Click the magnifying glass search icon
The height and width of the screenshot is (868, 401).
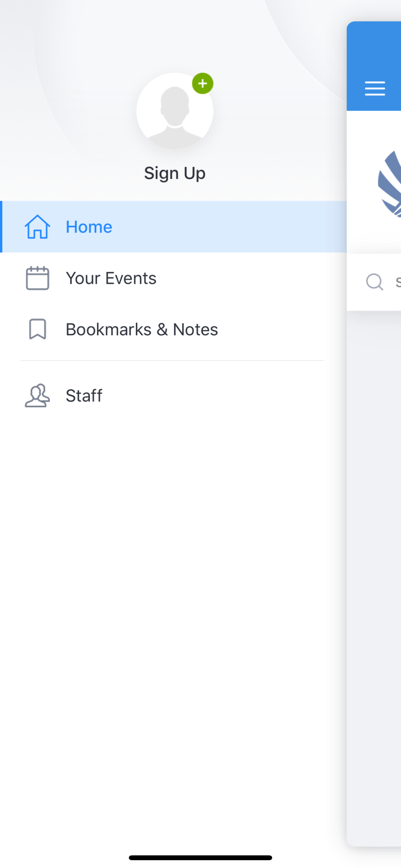click(x=375, y=282)
